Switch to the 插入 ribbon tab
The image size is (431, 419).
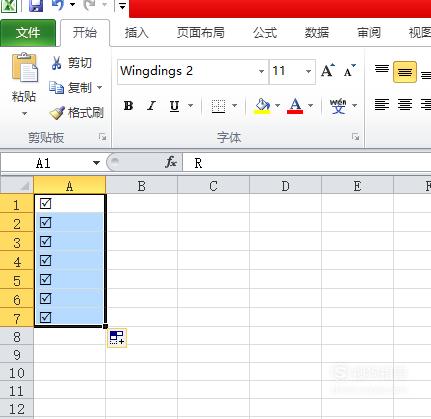[x=136, y=33]
